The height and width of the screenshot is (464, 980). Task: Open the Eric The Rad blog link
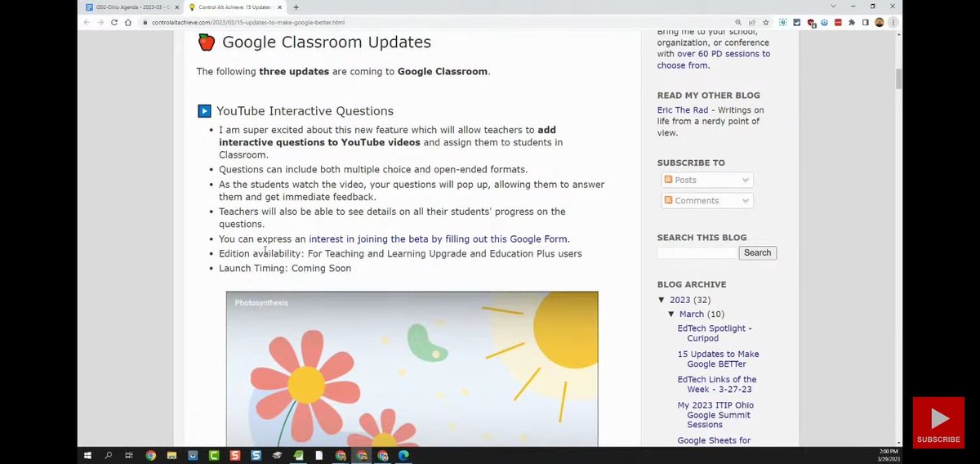pyautogui.click(x=684, y=110)
